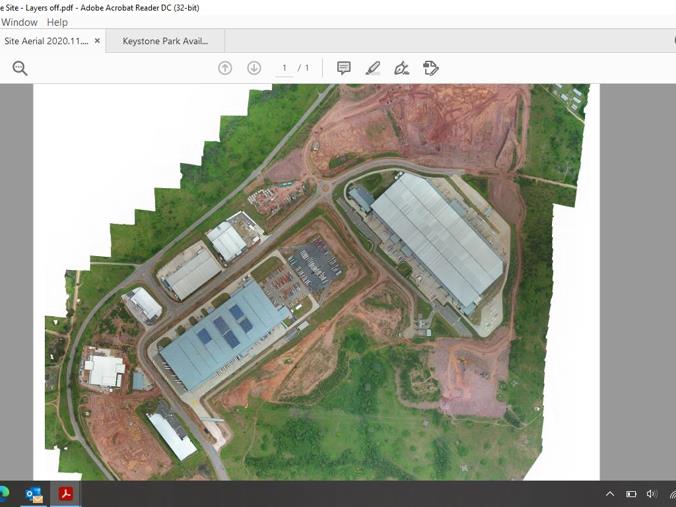Switch to Adobe Acrobat in the taskbar
The image size is (676, 507).
click(66, 494)
